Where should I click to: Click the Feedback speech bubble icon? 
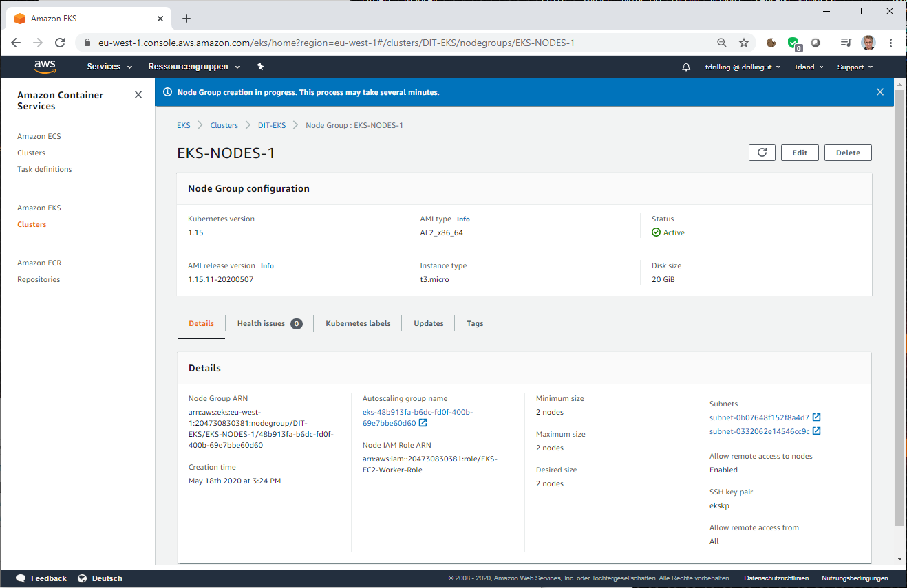[21, 578]
